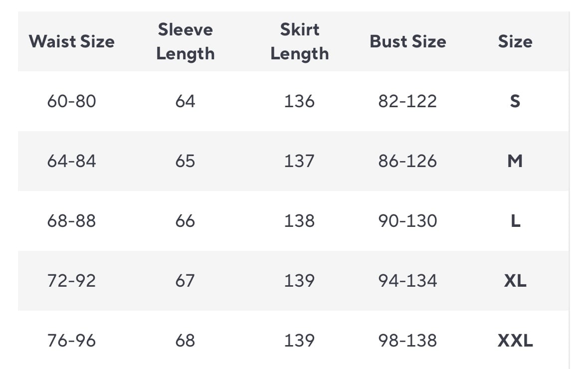
Task: Click the 60-80 waist size cell
Action: (x=71, y=101)
